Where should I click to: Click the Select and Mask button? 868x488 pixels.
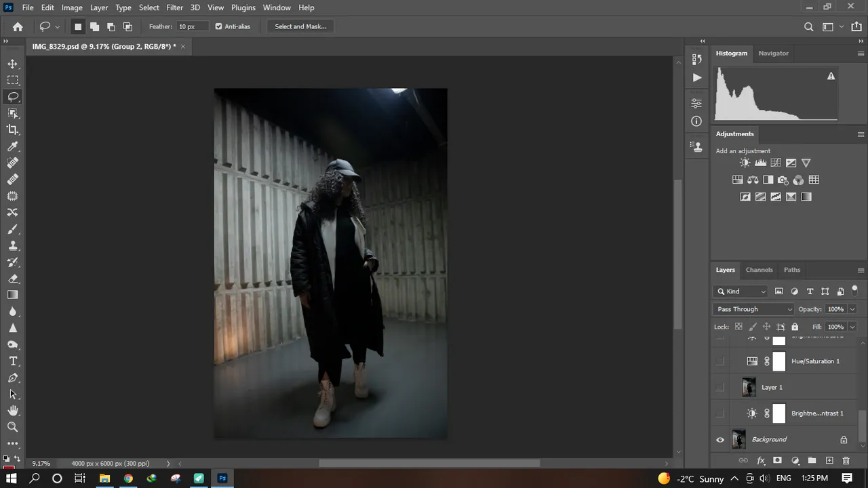point(300,26)
